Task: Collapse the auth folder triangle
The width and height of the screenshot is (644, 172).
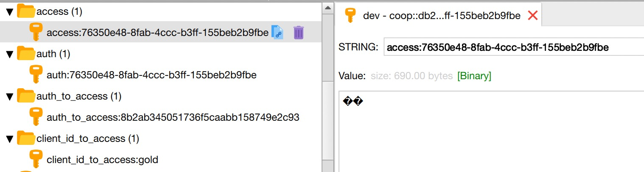Action: [x=10, y=54]
